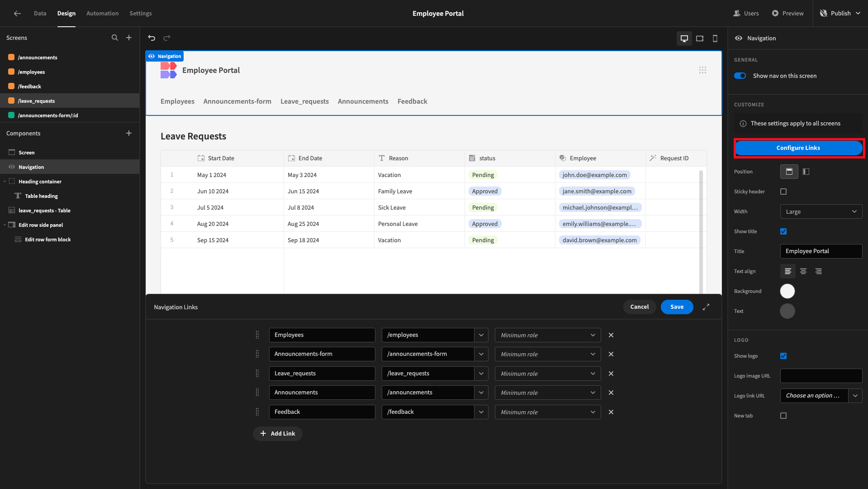Click drag handle of Feedback link row
The height and width of the screenshot is (489, 868).
click(x=257, y=412)
